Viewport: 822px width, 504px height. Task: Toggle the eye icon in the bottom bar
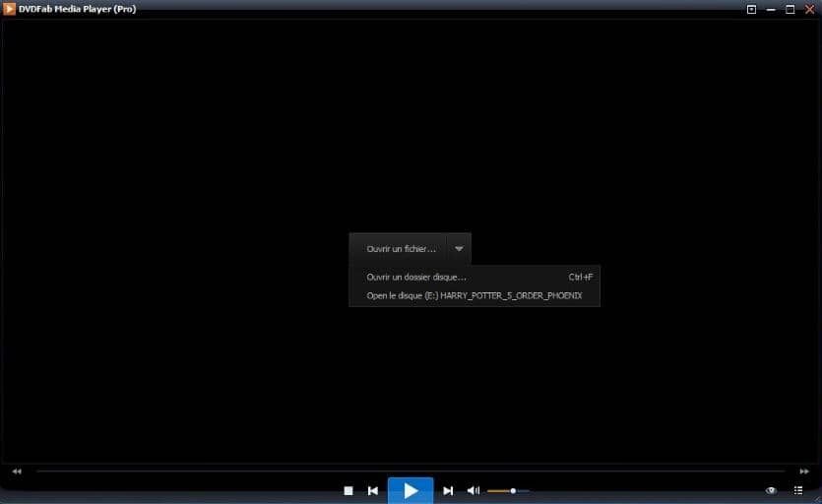pyautogui.click(x=771, y=490)
